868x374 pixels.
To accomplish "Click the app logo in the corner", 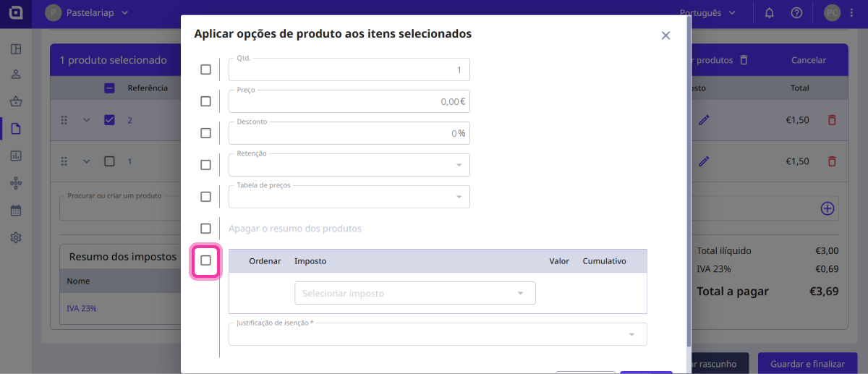I will (x=15, y=13).
